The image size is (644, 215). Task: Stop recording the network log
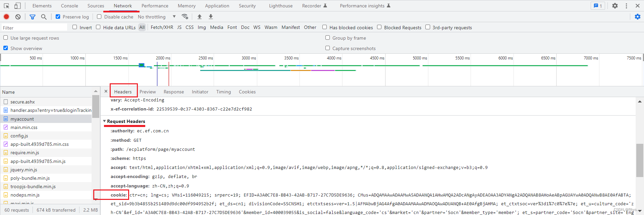(6, 17)
